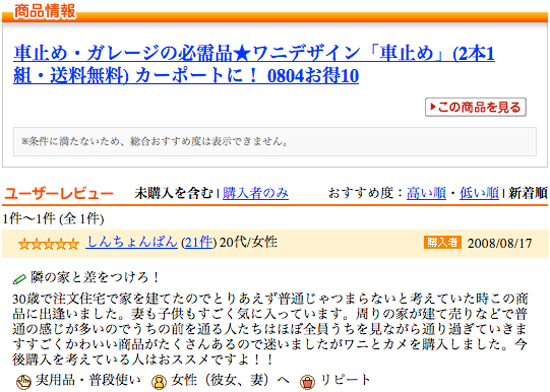Click the ユーザーレビュー section heading
The height and width of the screenshot is (392, 550).
coord(59,194)
